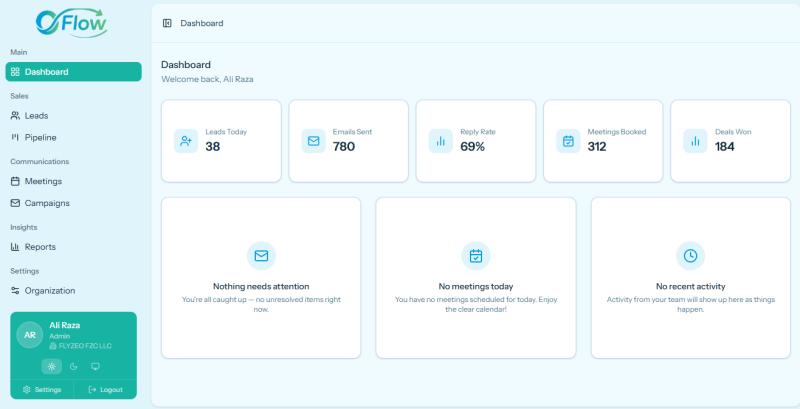
Task: Click the Emails Sent value 780
Action: [344, 146]
